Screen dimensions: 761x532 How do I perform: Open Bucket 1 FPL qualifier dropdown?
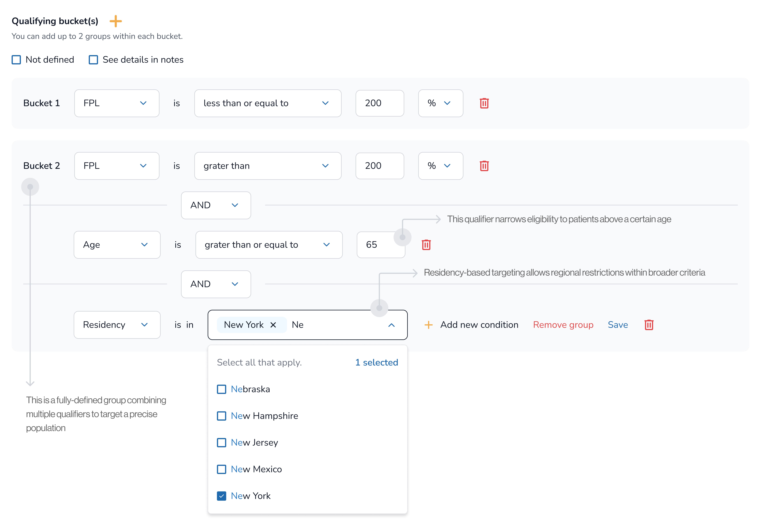pos(117,103)
